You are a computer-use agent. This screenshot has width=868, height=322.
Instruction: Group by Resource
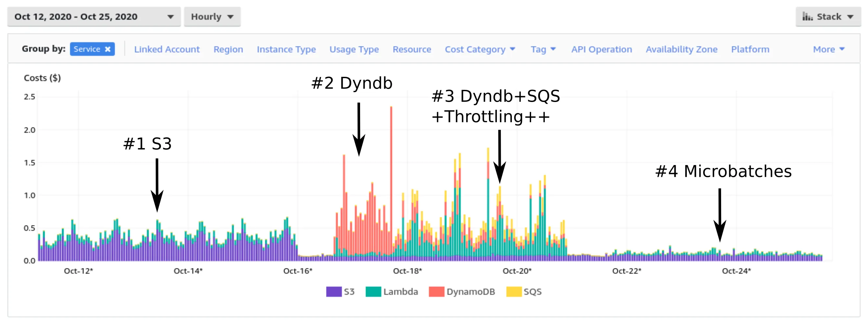412,49
